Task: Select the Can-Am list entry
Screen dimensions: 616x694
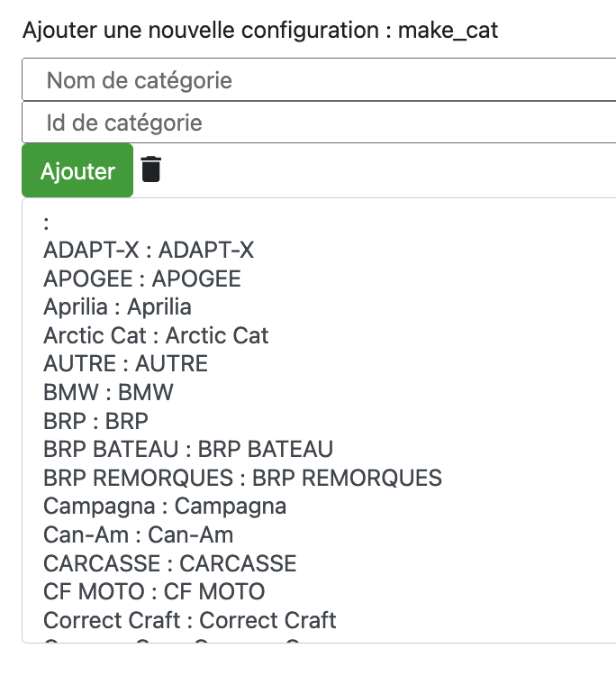Action: (x=138, y=534)
